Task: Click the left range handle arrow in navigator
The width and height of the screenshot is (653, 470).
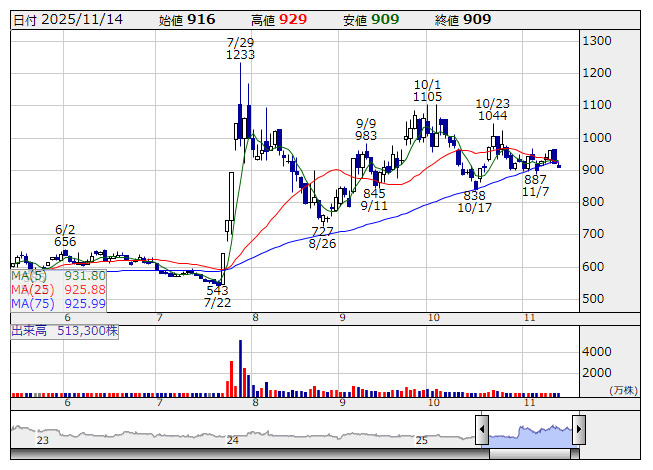Action: click(482, 431)
